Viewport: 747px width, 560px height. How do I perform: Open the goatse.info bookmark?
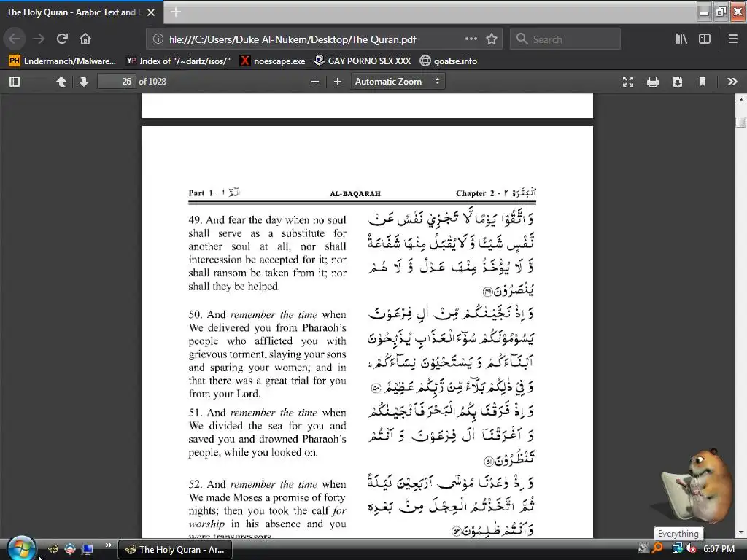coord(449,61)
